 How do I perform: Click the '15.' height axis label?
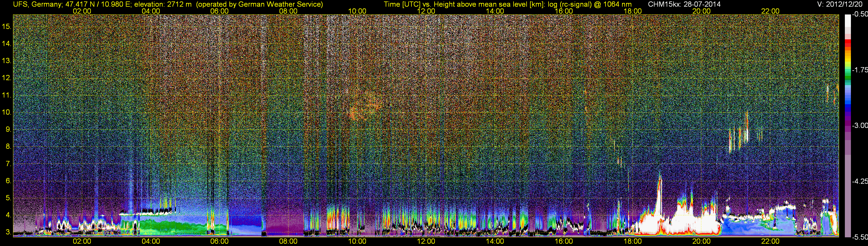pos(7,26)
